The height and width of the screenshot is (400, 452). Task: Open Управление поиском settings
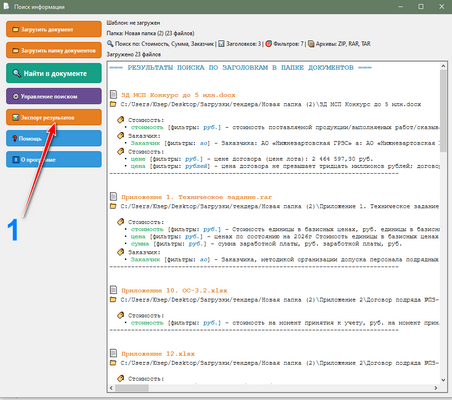pos(54,96)
